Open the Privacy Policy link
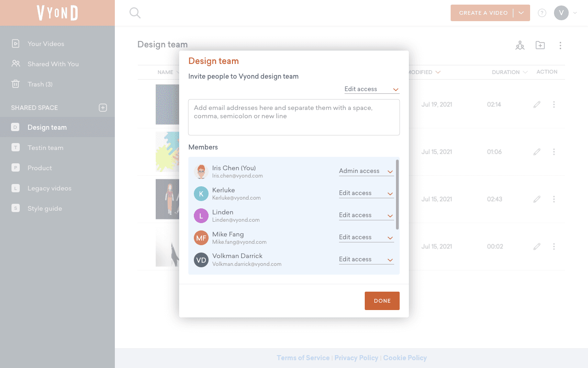Screen dimensions: 588x368 point(356,358)
